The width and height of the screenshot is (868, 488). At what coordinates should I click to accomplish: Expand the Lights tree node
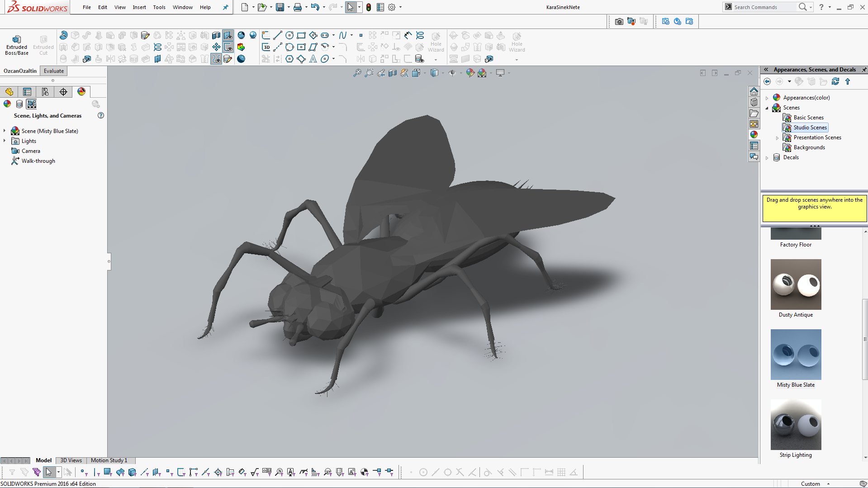[5, 141]
